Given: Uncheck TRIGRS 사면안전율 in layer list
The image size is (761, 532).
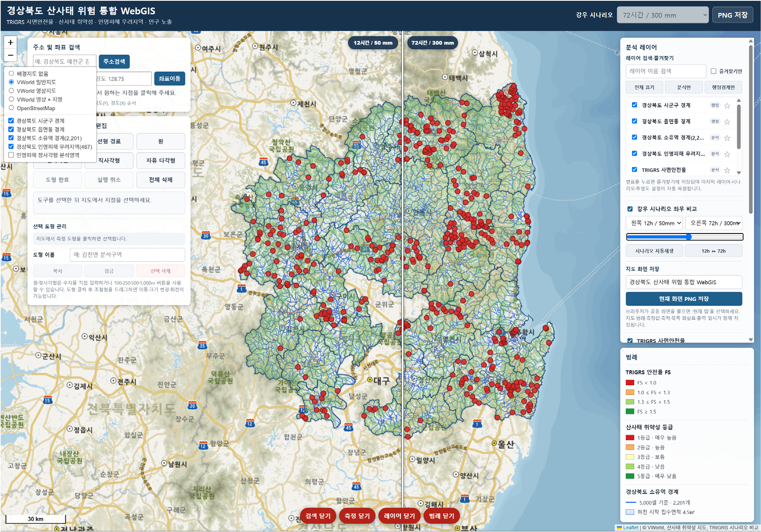Looking at the screenshot, I should tap(635, 170).
